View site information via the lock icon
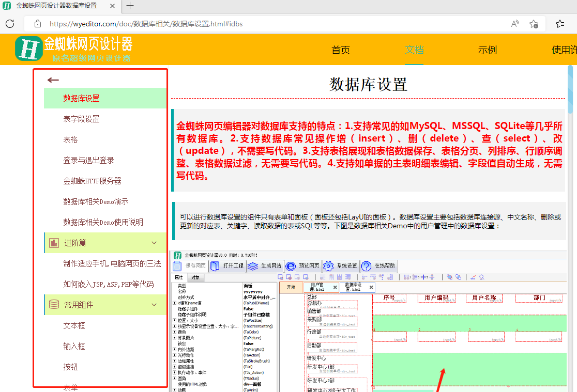 (38, 24)
